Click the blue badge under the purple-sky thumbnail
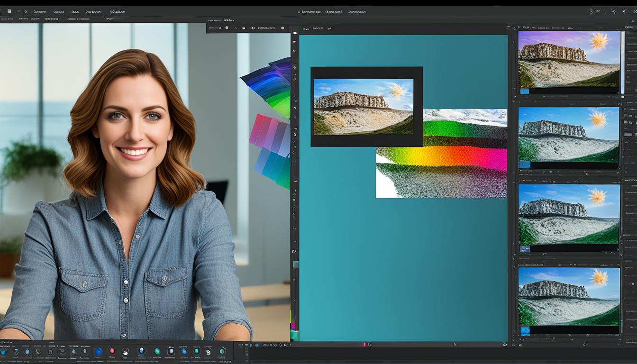Image resolution: width=637 pixels, height=364 pixels. [524, 91]
